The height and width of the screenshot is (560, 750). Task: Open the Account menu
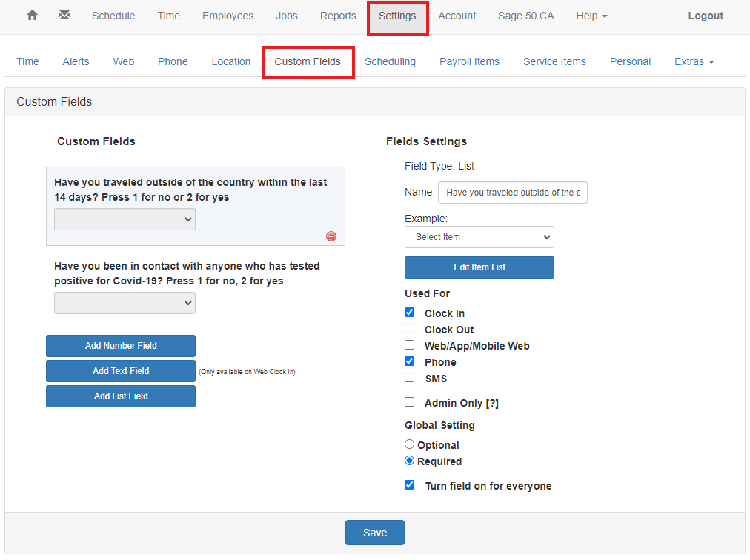pyautogui.click(x=457, y=16)
